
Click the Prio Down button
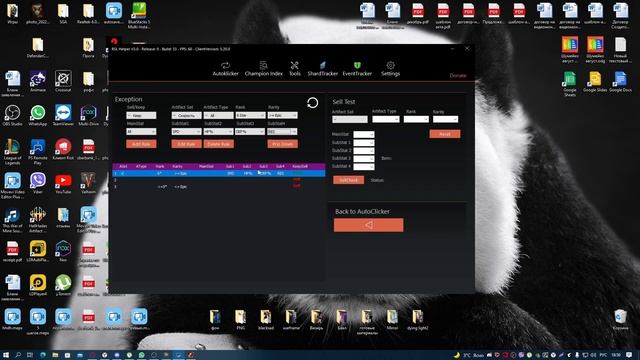tap(282, 144)
